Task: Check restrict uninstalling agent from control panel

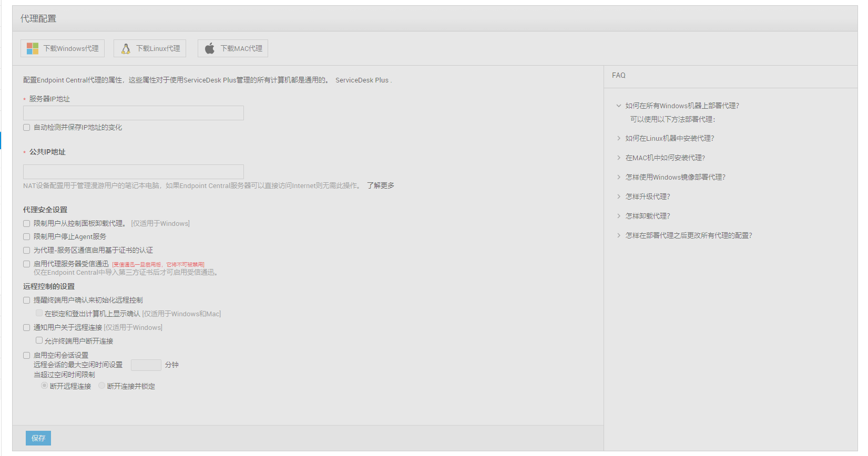Action: point(27,224)
